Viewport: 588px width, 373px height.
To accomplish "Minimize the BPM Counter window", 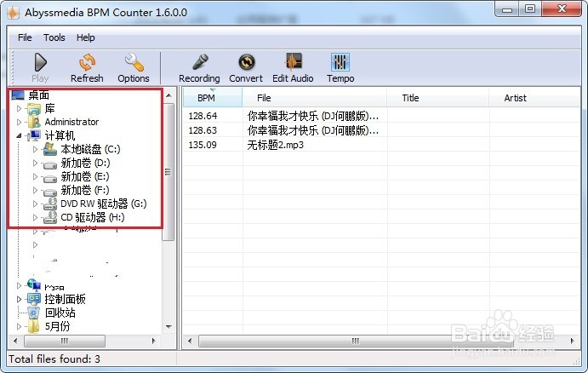I will [507, 9].
